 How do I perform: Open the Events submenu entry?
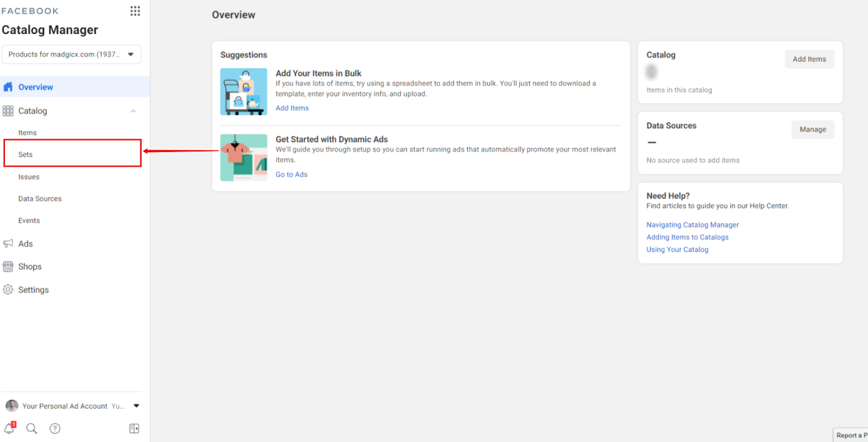(29, 221)
